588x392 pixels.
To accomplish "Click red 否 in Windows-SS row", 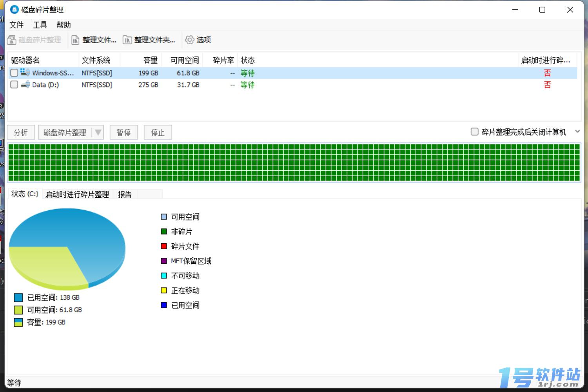I will click(x=547, y=73).
